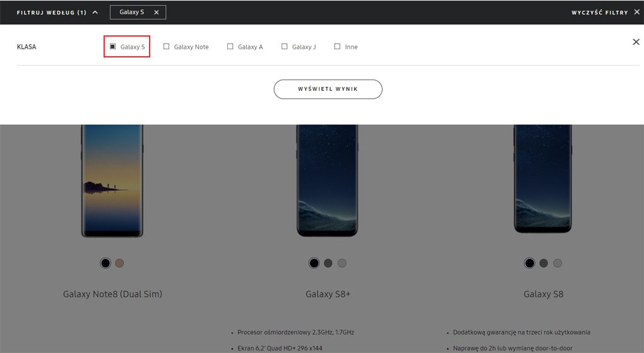Check the Inne checkbox
This screenshot has height=353, width=644.
(337, 47)
